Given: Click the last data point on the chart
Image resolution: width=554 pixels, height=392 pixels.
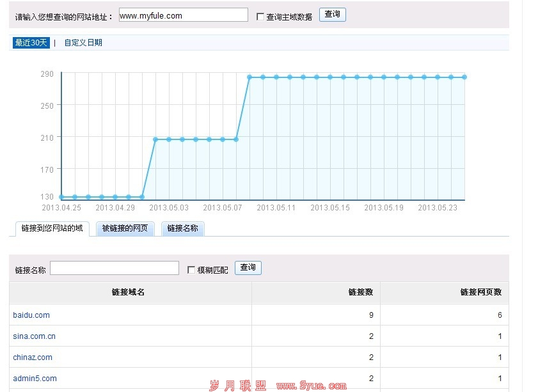Looking at the screenshot, I should coord(464,77).
